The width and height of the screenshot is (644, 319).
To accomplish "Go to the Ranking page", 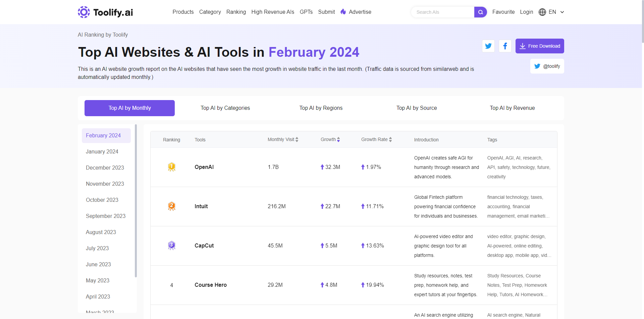I will [x=236, y=12].
